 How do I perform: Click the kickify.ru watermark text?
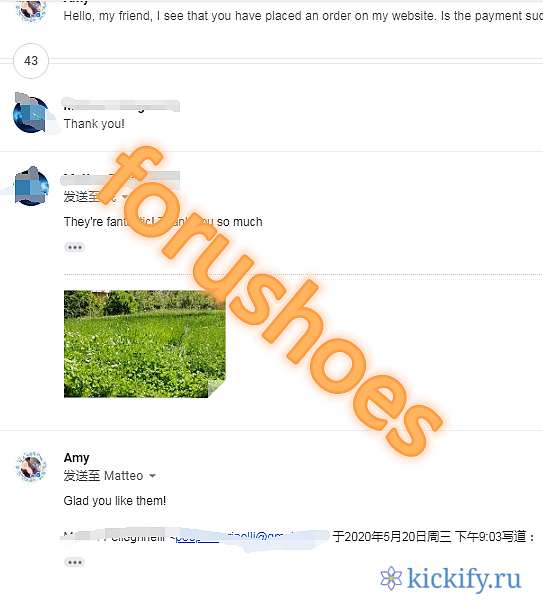pos(464,579)
